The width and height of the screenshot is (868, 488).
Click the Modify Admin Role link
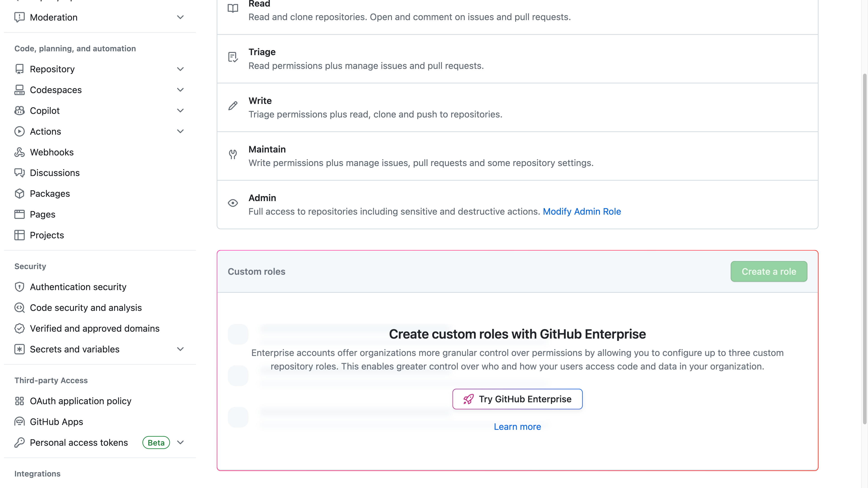[582, 211]
